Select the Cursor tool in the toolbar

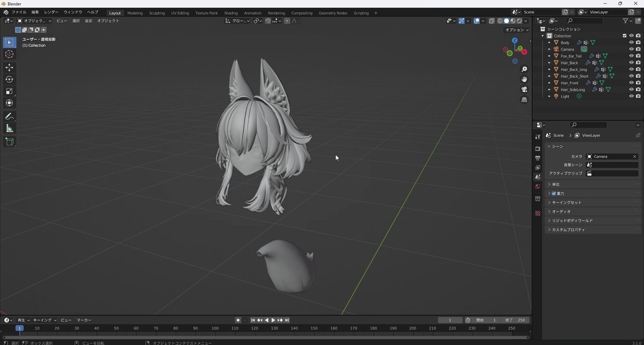(x=9, y=54)
